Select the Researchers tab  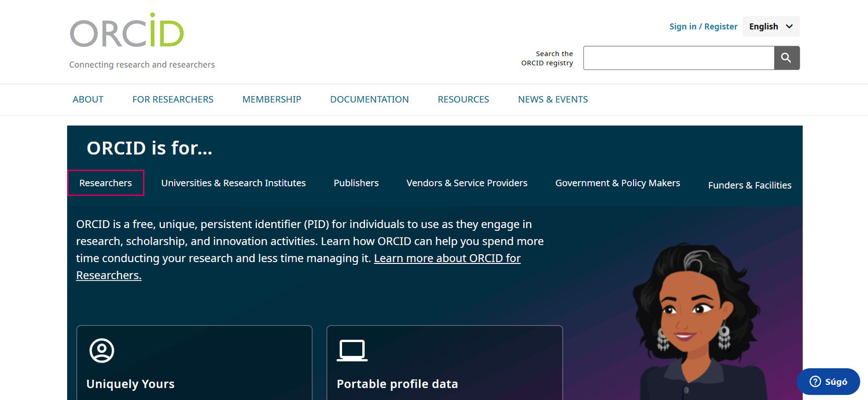click(x=105, y=183)
